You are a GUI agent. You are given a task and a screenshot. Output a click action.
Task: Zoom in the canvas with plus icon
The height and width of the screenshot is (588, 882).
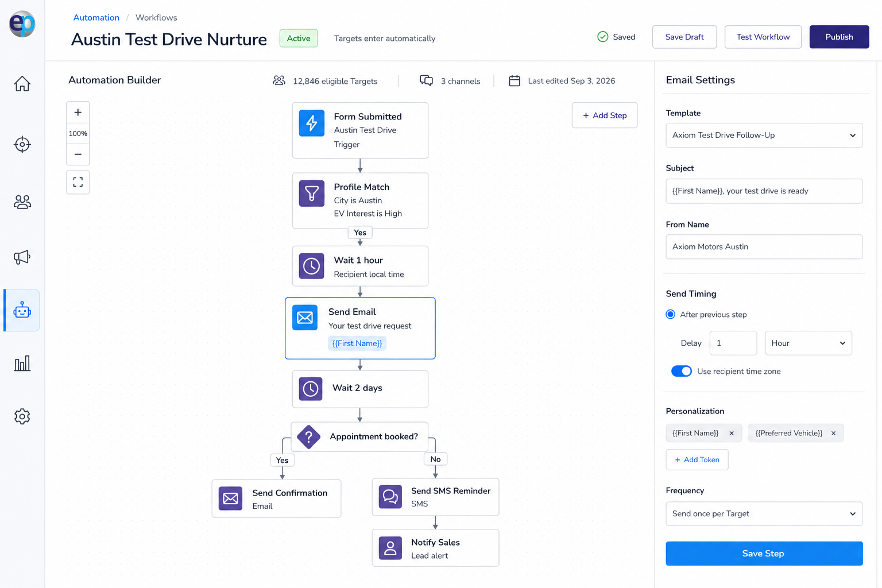click(x=78, y=113)
